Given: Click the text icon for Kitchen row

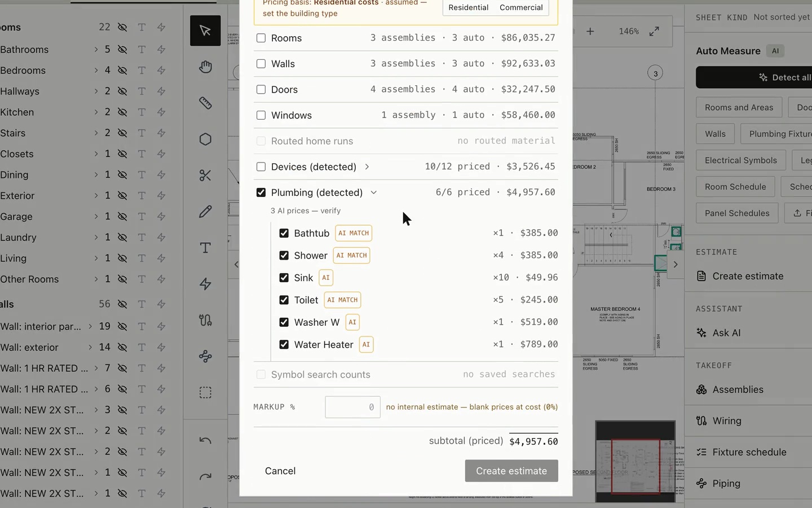Looking at the screenshot, I should [142, 112].
